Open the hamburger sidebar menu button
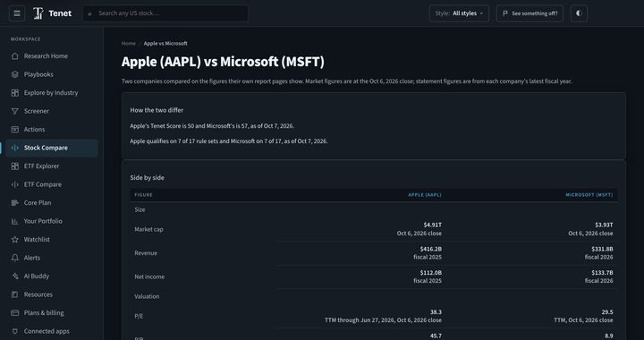Screen dimensions: 644x340 coord(17,13)
